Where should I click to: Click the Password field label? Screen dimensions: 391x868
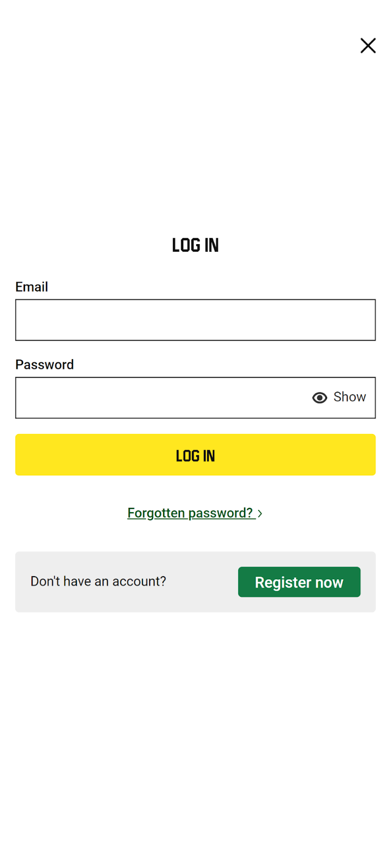pos(44,365)
